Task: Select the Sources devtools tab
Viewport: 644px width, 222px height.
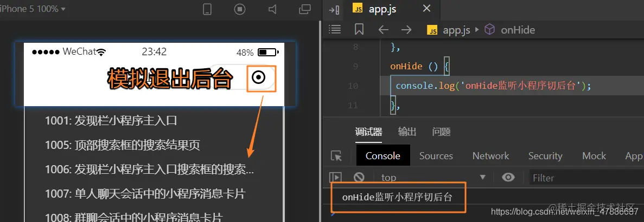Action: pos(436,155)
